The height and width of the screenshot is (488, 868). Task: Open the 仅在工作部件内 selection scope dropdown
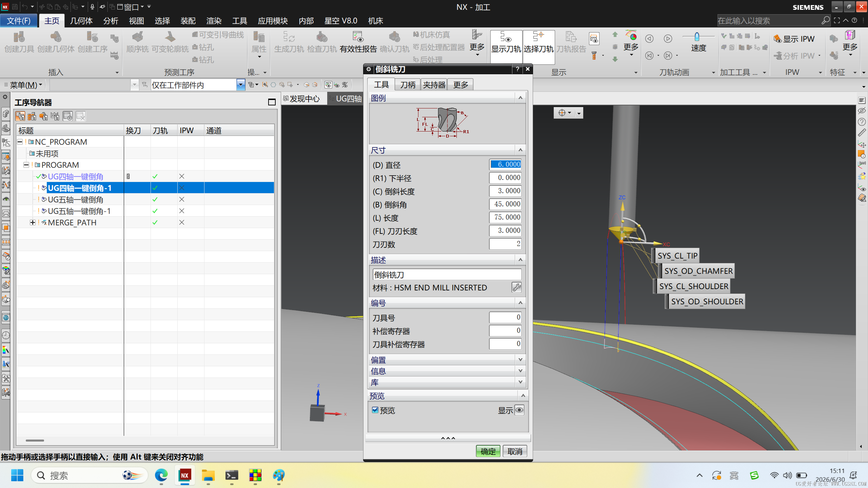pyautogui.click(x=240, y=85)
